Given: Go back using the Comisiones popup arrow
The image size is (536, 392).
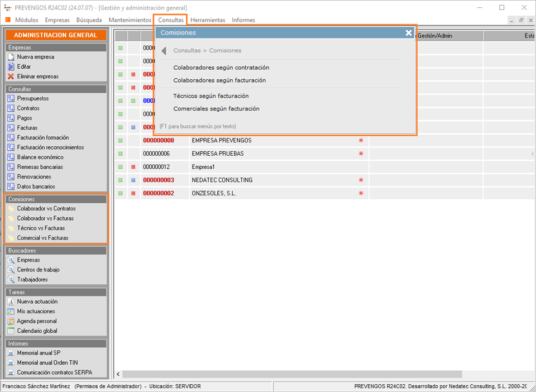Looking at the screenshot, I should point(164,51).
